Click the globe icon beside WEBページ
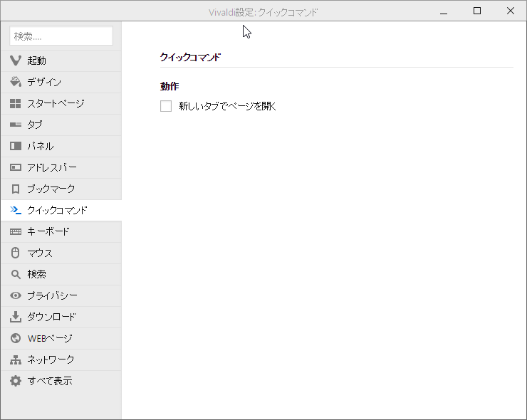The width and height of the screenshot is (527, 420). [16, 338]
